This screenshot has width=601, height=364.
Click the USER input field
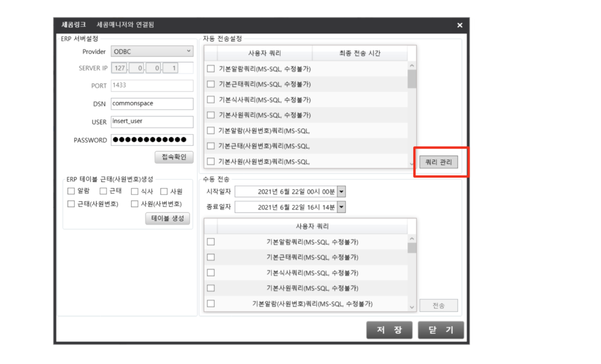point(152,121)
